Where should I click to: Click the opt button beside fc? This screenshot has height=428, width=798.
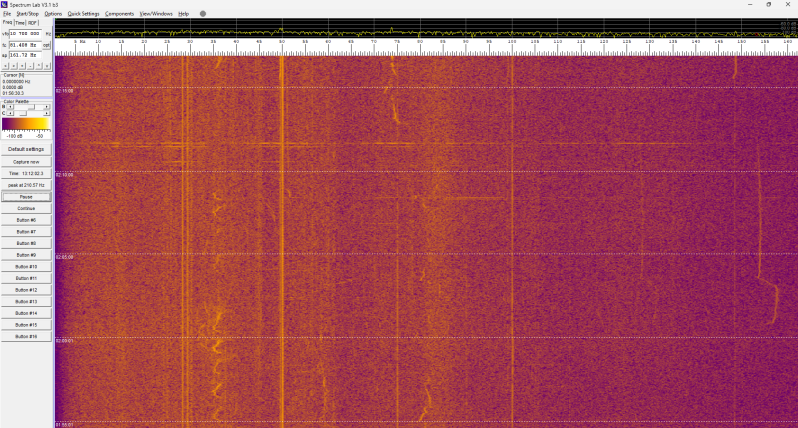(47, 45)
